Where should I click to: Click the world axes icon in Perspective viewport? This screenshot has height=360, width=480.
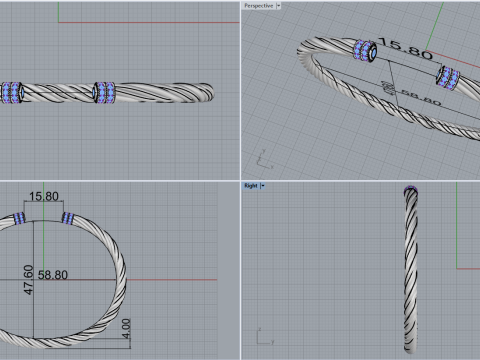265,159
